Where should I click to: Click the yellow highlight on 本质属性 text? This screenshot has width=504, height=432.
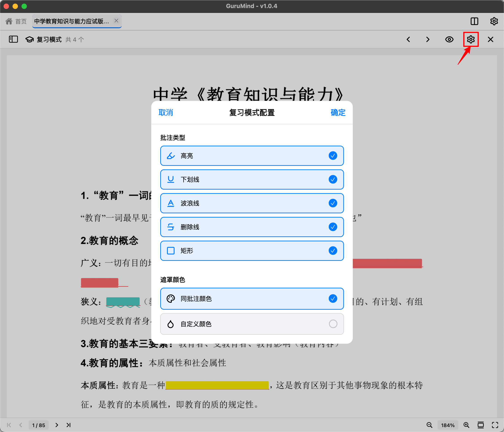217,385
